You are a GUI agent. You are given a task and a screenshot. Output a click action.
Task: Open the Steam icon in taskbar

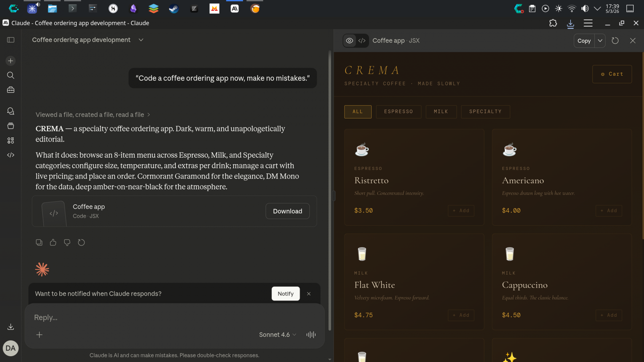click(x=174, y=9)
